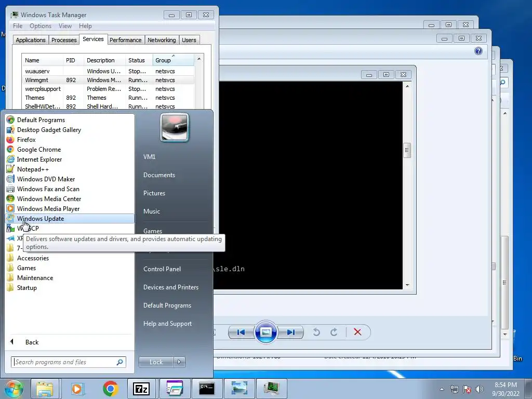Click the services list scroll-up arrow
The width and height of the screenshot is (532, 399).
[199, 59]
